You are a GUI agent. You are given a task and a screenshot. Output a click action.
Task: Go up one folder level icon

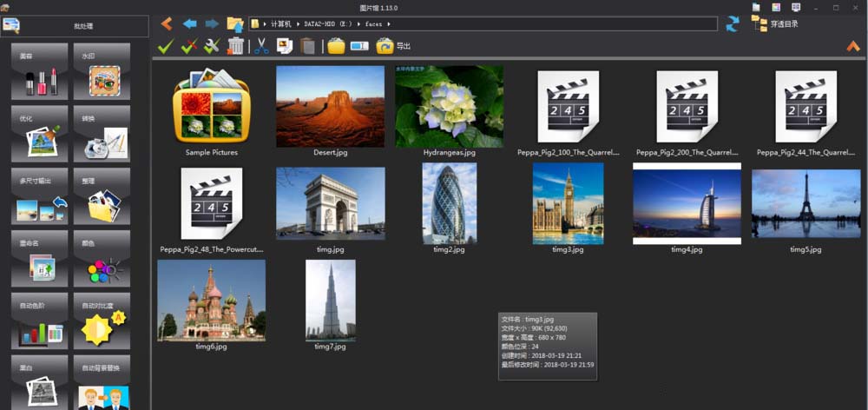[x=235, y=24]
